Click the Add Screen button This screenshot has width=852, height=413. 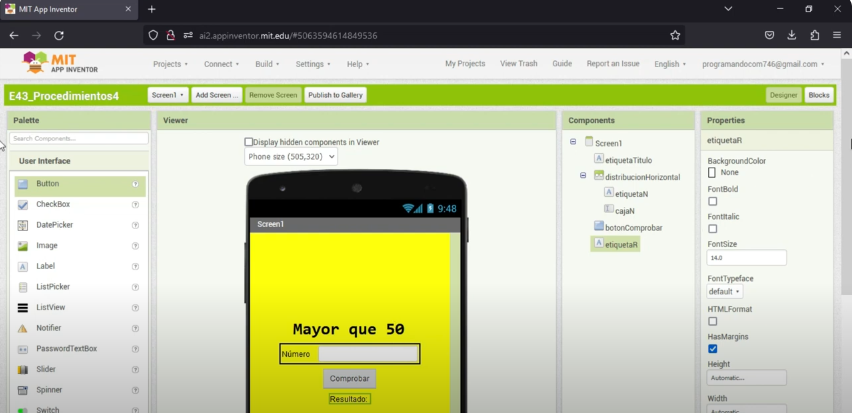coord(217,95)
